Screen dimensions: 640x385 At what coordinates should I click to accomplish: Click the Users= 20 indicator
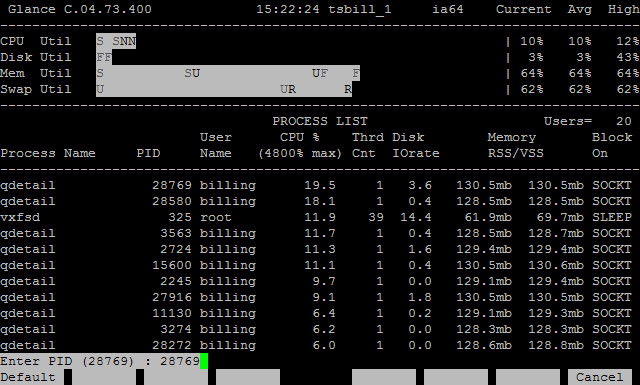pyautogui.click(x=588, y=121)
